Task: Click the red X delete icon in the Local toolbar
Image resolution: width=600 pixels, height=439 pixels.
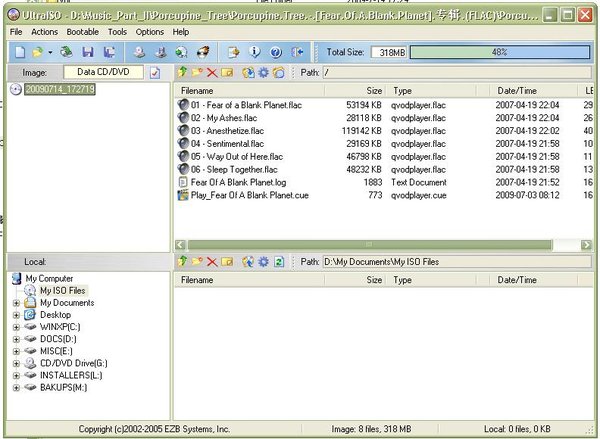Action: click(213, 262)
